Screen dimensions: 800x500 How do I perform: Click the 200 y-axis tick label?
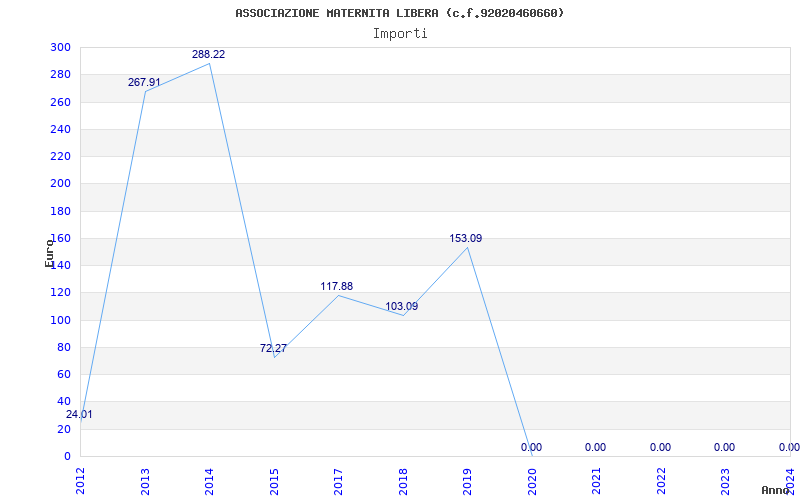pos(60,184)
